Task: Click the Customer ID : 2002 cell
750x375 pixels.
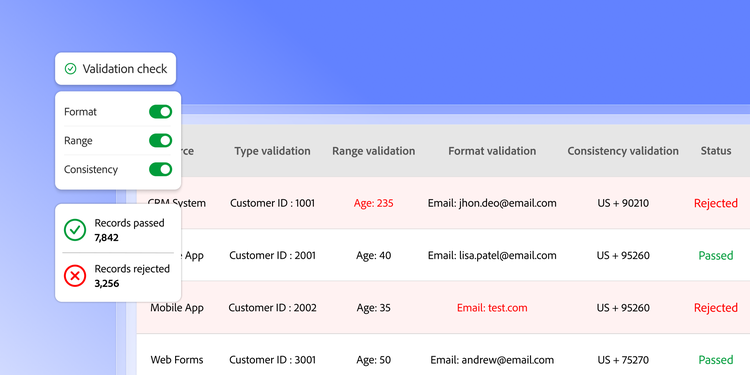Action: pos(273,308)
